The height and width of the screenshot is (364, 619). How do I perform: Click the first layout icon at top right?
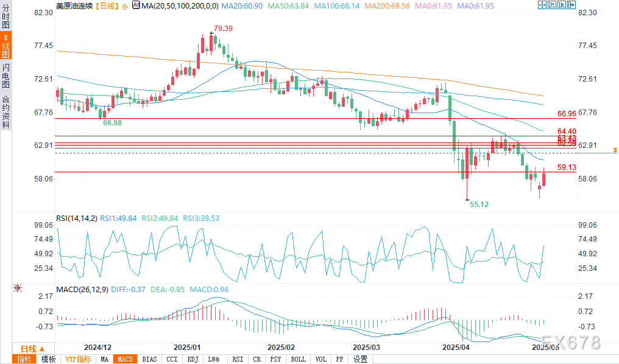[542, 5]
